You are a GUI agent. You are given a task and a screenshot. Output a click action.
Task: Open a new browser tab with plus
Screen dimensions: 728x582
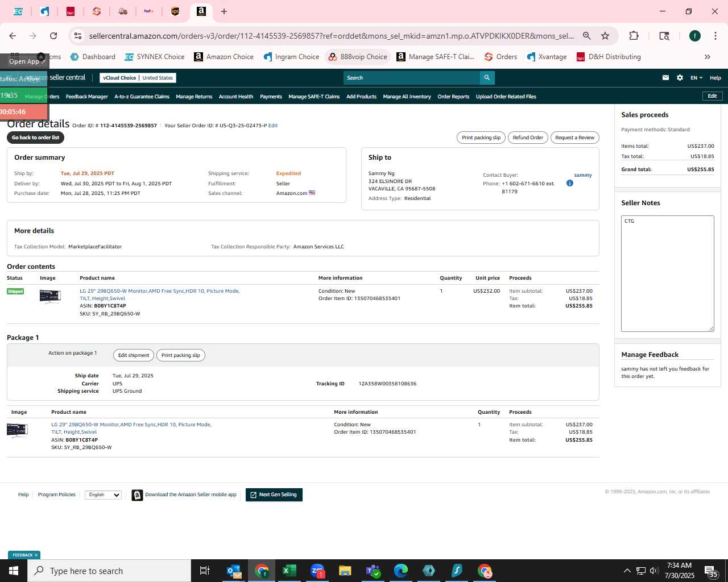224,11
